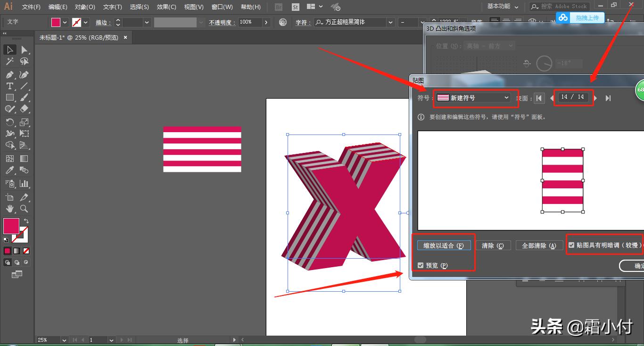
Task: Select the Selection tool
Action: pos(10,50)
